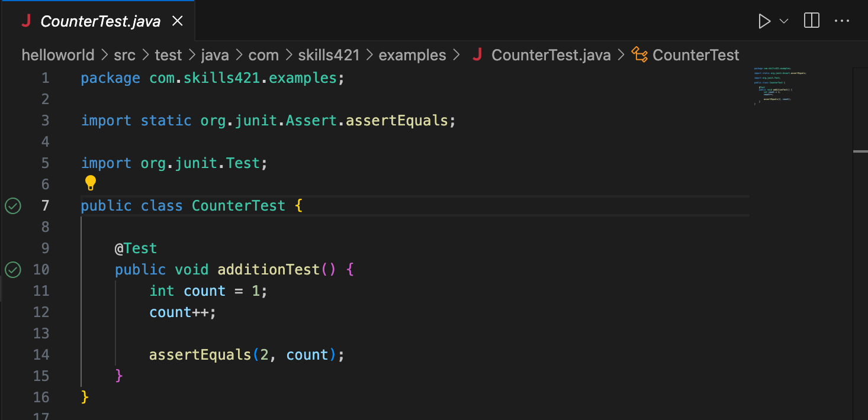This screenshot has height=420, width=868.
Task: Click the test passed icon beside line 10
Action: click(13, 270)
